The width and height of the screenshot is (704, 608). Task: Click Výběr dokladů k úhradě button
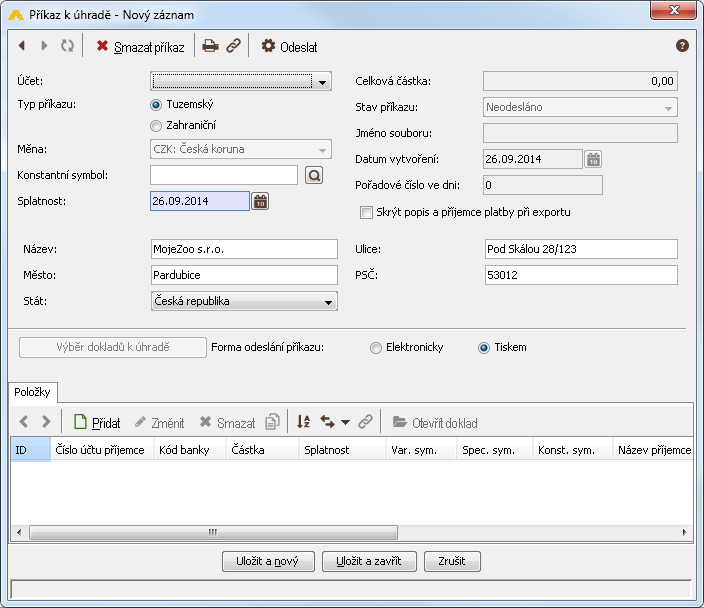113,348
